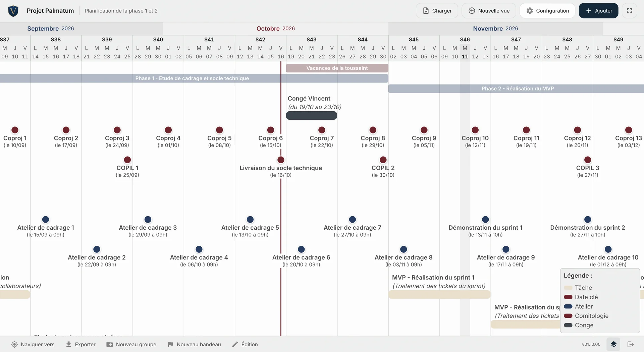Click the Nouveau bandeau flag icon
The width and height of the screenshot is (644, 352).
click(170, 344)
